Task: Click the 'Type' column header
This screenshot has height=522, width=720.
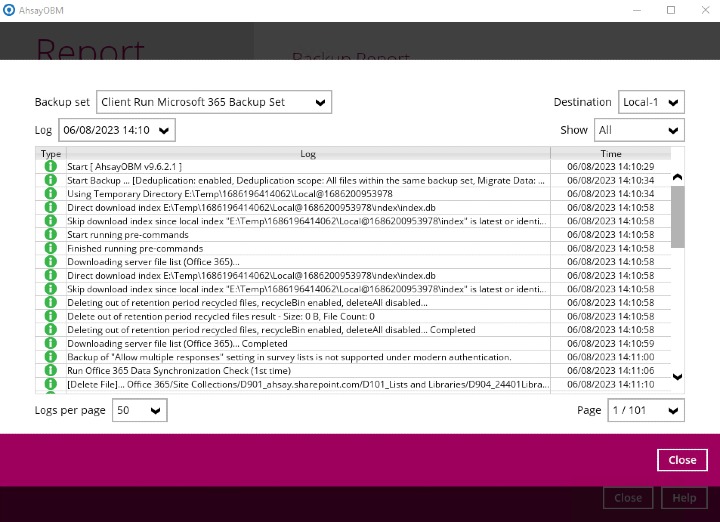Action: coord(51,153)
